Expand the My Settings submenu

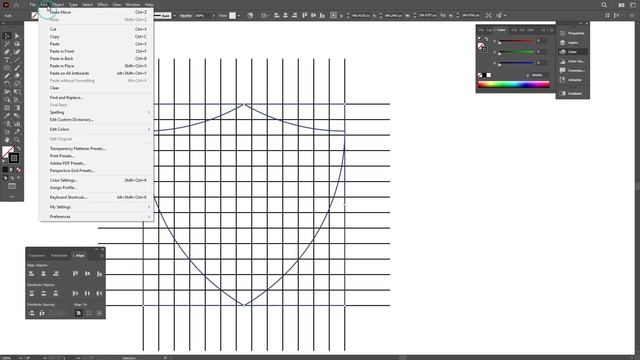(97, 207)
